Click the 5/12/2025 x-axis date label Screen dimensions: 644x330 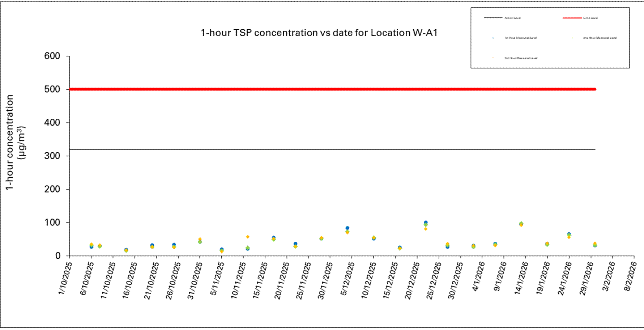(x=347, y=278)
